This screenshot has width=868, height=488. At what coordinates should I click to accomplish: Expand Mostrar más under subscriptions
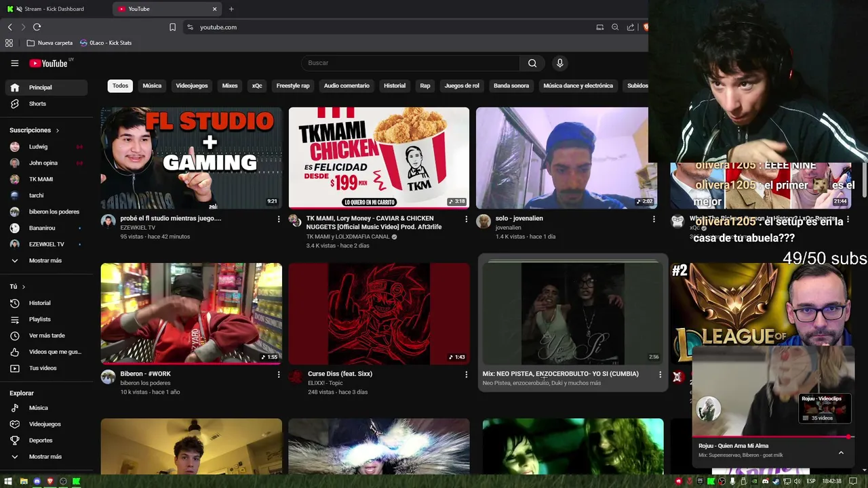pos(46,260)
